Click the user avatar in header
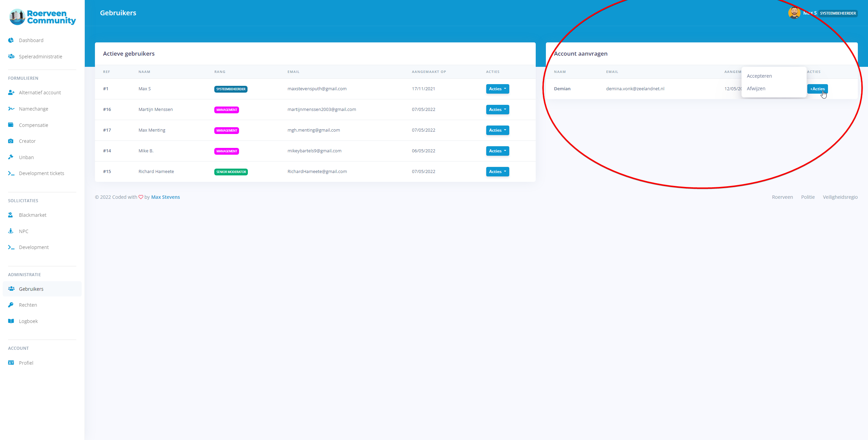This screenshot has width=868, height=440. tap(794, 13)
